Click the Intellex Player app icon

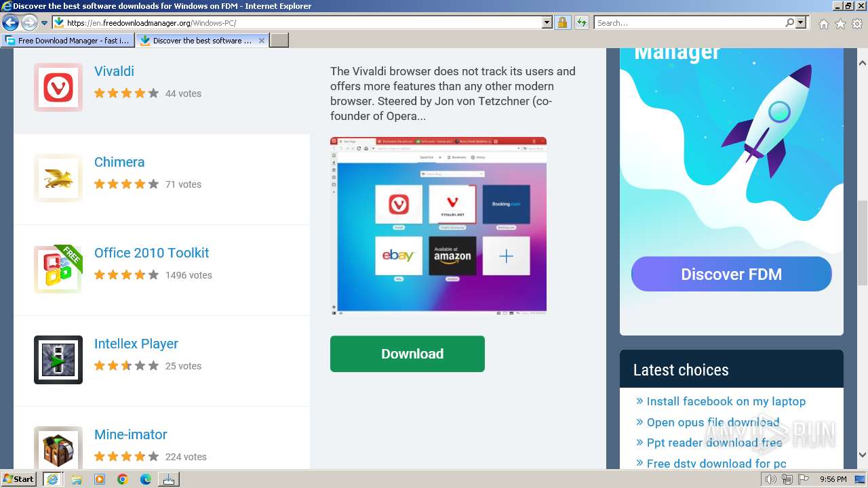tap(58, 360)
